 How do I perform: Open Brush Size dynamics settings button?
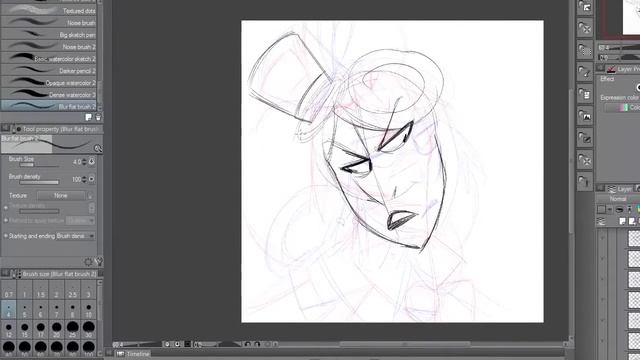[92, 162]
